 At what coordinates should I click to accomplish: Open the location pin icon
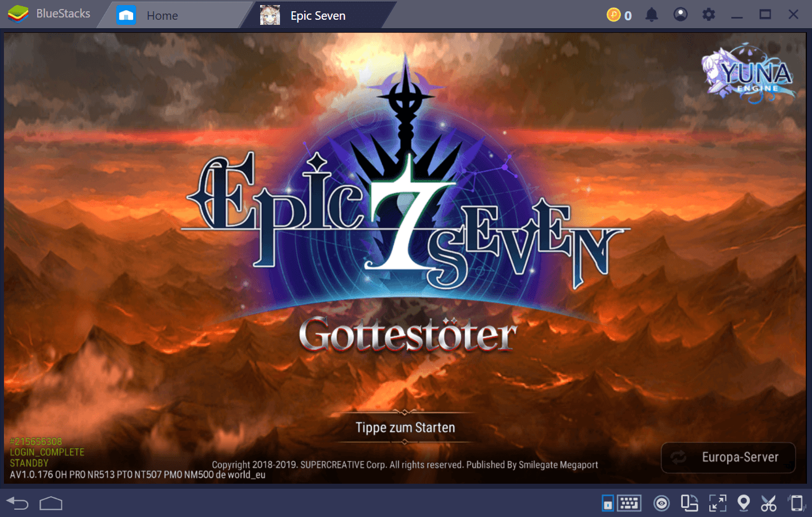[744, 503]
